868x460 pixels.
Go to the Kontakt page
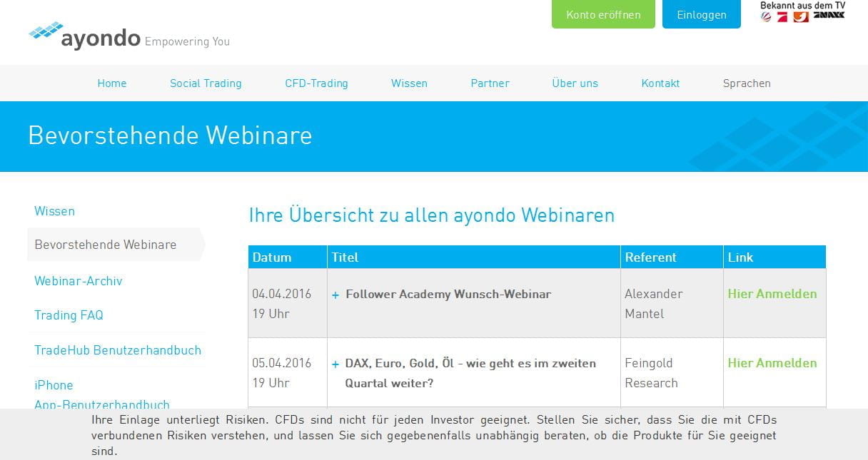pos(660,83)
